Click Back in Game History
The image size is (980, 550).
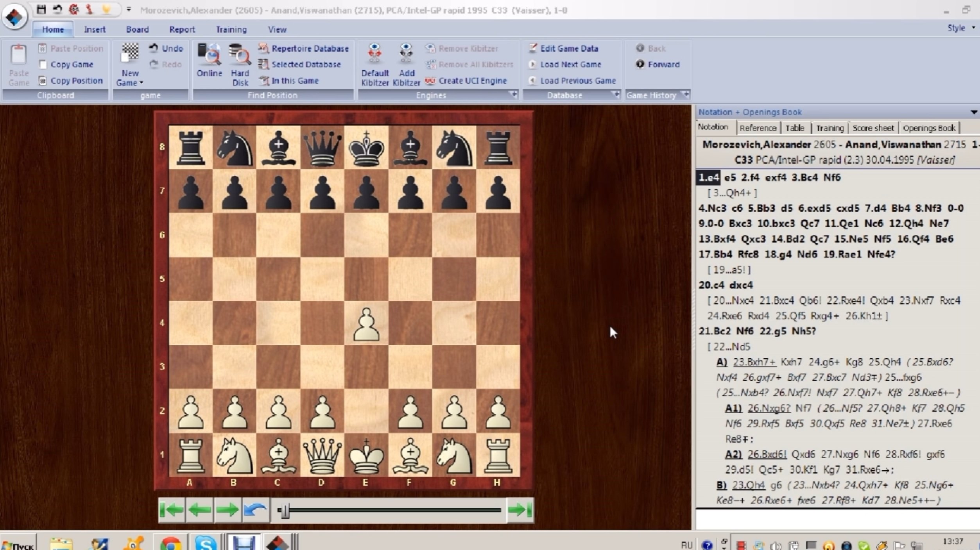coord(650,48)
